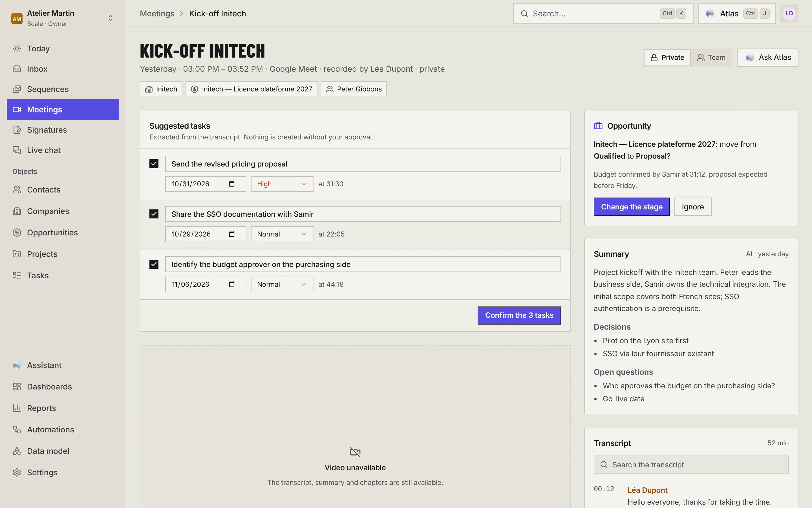The width and height of the screenshot is (812, 508).
Task: Click the Sequences mail icon
Action: point(17,89)
